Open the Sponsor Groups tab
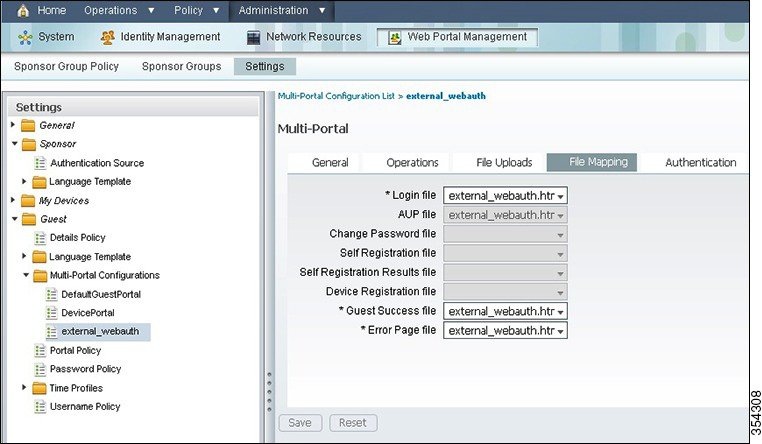 pos(181,67)
